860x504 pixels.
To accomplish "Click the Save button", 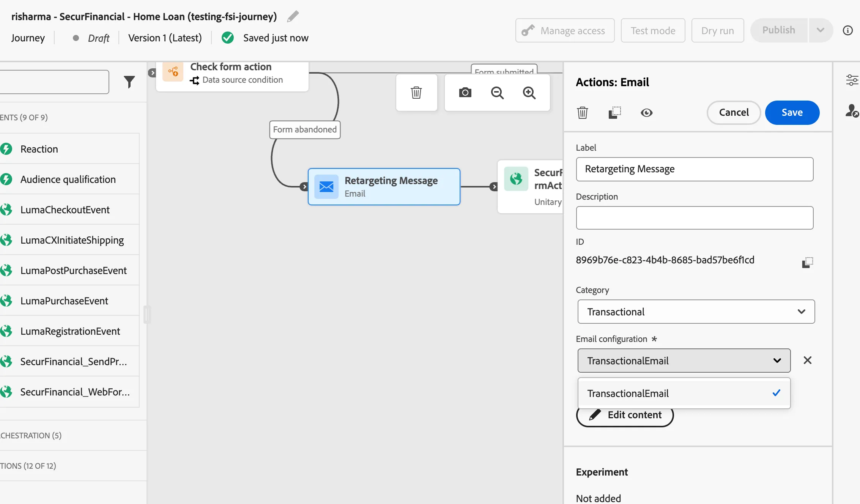I will pyautogui.click(x=792, y=112).
